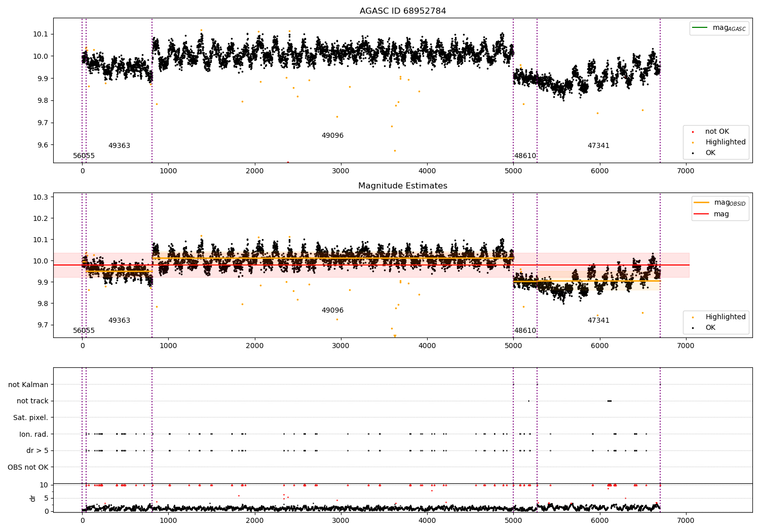
Task: Click the "Sat. pixel." row label
Action: point(31,418)
